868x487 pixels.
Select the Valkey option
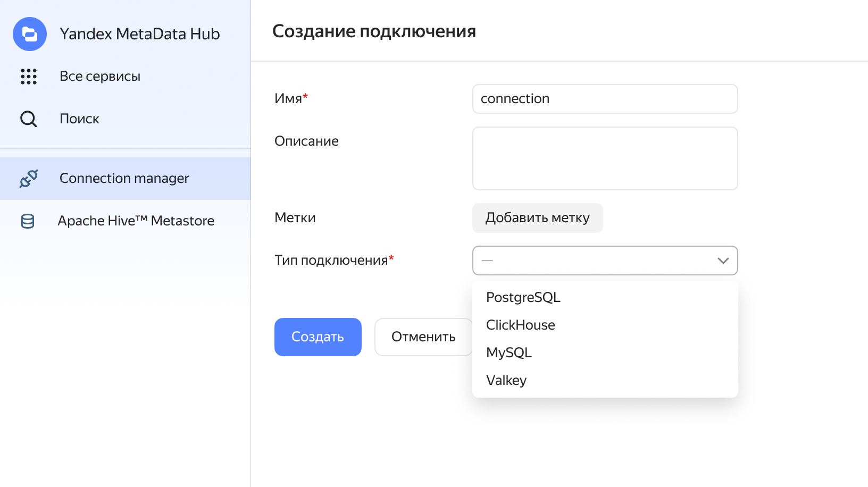(506, 380)
